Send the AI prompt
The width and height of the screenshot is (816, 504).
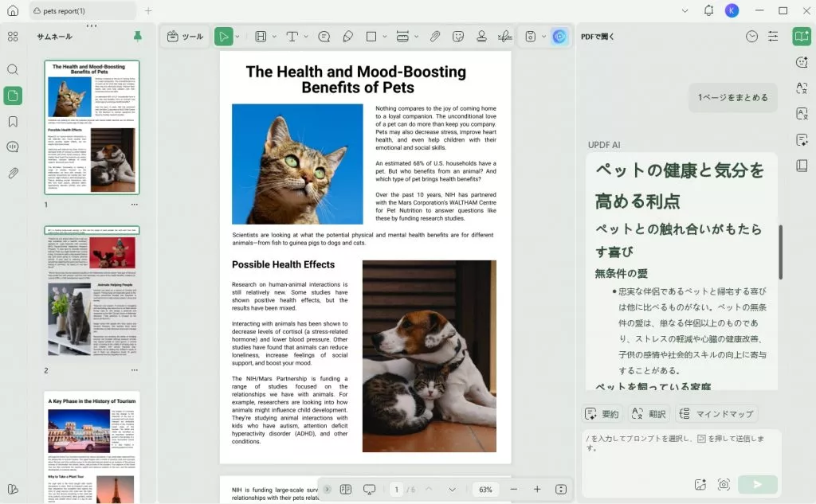click(758, 485)
